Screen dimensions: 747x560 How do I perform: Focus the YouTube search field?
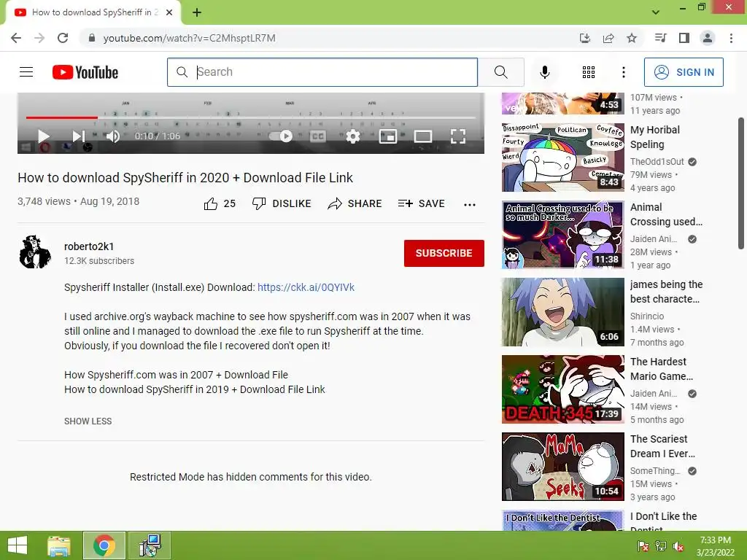322,72
